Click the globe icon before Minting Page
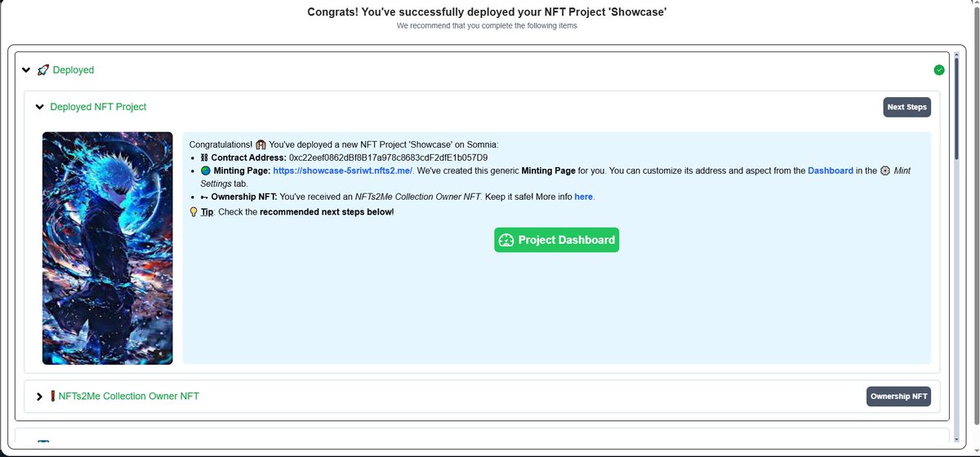 pos(205,171)
